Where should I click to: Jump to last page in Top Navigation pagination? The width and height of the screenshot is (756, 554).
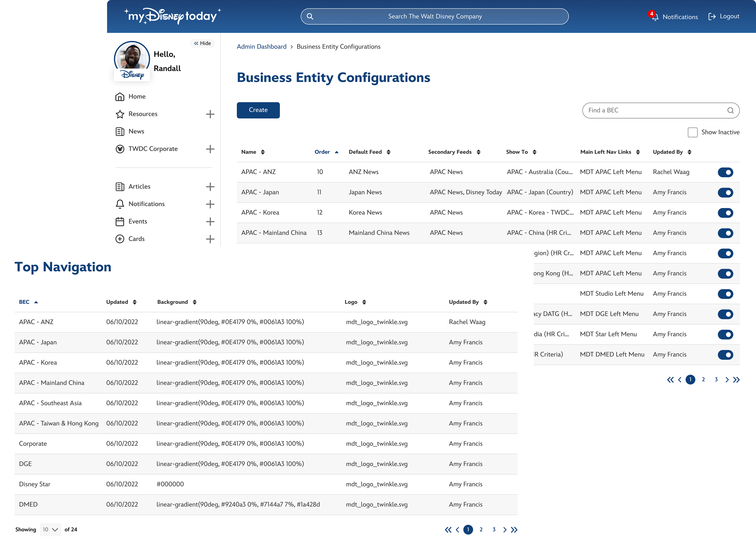point(514,529)
